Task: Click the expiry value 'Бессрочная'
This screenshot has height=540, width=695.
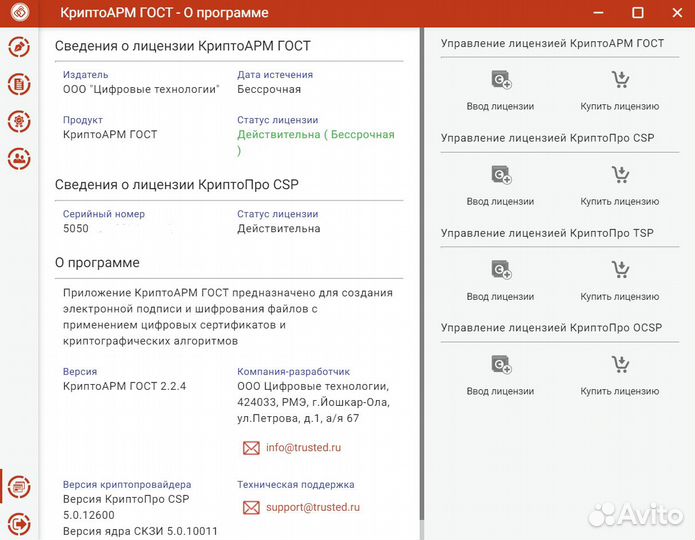Action: click(269, 89)
